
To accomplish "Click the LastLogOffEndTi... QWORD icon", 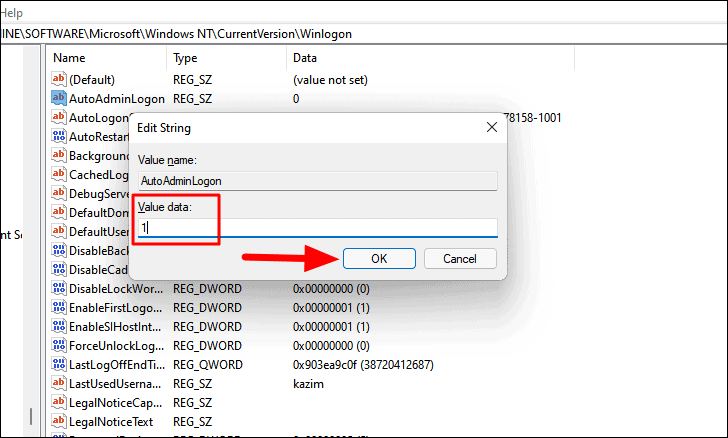I will [x=58, y=365].
